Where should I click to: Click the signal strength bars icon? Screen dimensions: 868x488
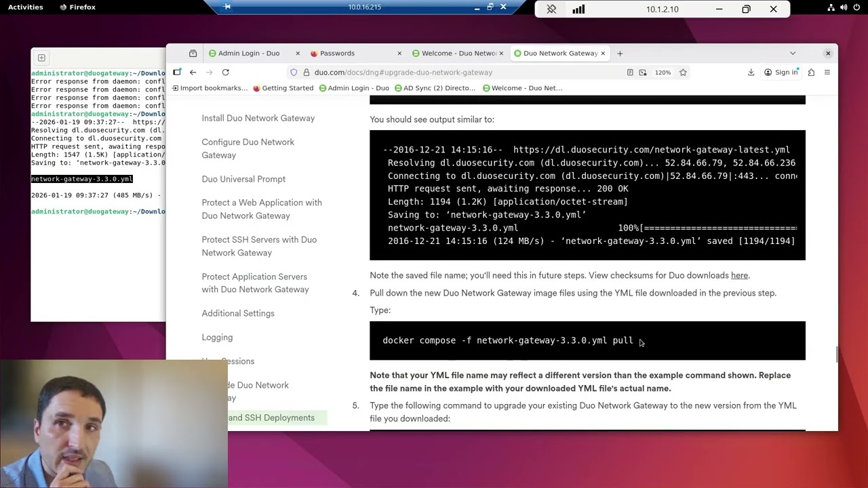click(578, 9)
